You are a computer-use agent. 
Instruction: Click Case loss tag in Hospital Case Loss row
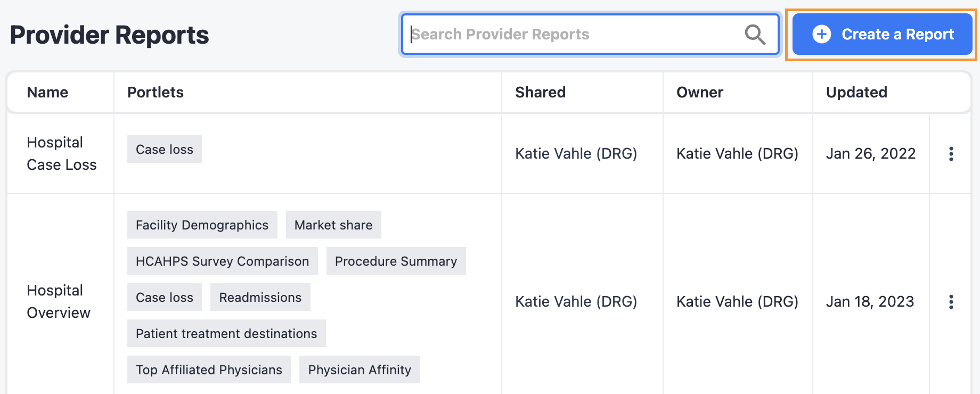coord(165,149)
